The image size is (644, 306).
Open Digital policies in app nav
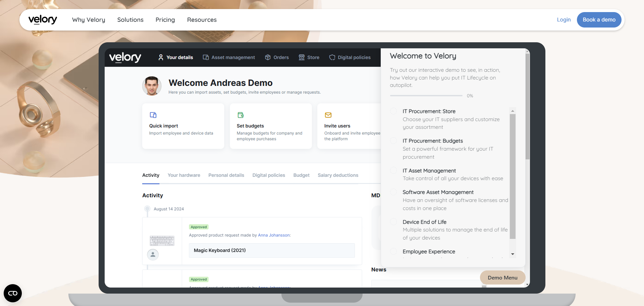click(x=350, y=57)
